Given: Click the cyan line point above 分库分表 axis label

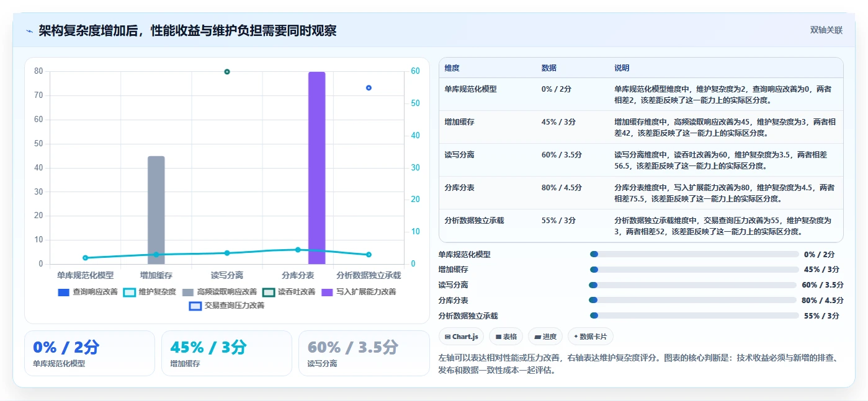Looking at the screenshot, I should 298,250.
